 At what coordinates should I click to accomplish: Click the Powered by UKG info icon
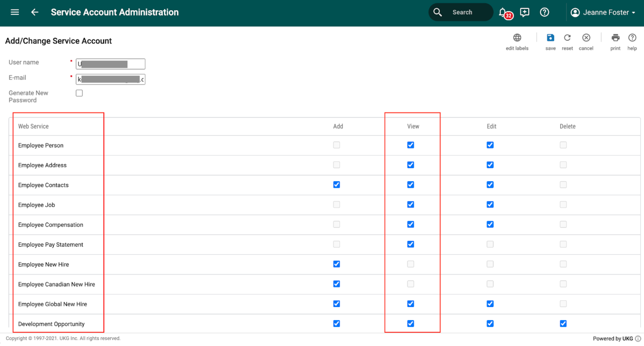638,339
